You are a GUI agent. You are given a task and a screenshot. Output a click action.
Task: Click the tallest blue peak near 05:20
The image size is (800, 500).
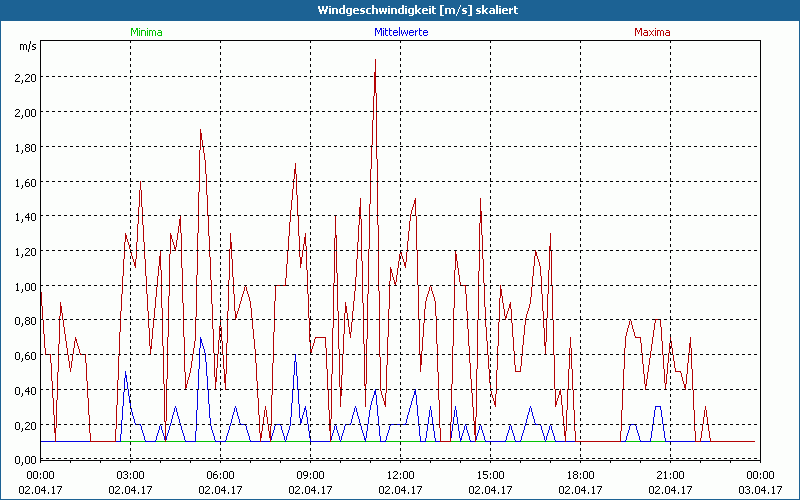[200, 338]
